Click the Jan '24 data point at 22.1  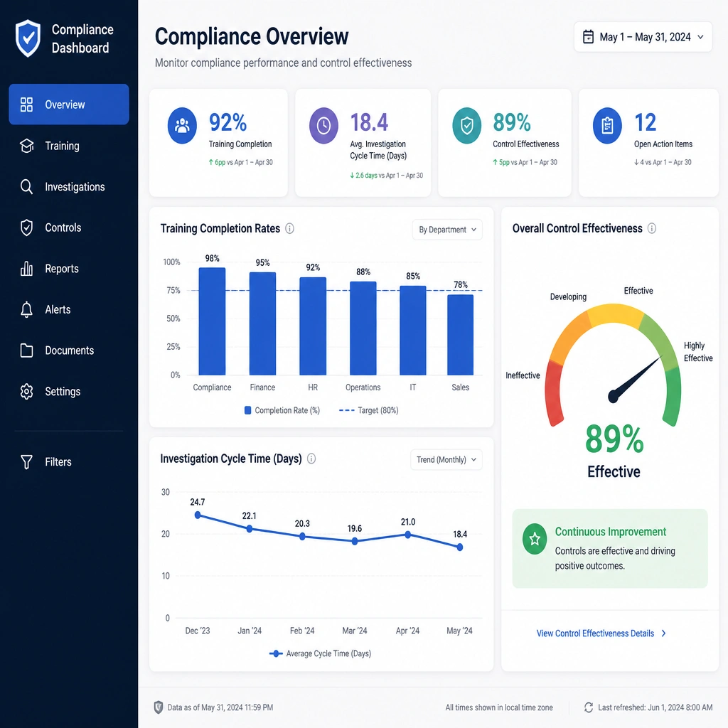pyautogui.click(x=250, y=529)
